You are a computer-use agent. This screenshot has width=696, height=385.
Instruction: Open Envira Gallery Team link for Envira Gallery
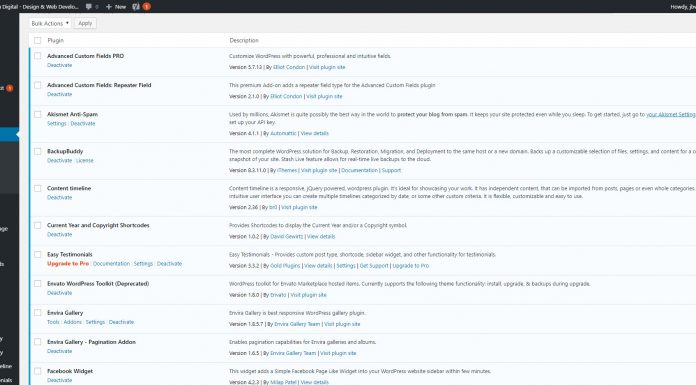297,324
